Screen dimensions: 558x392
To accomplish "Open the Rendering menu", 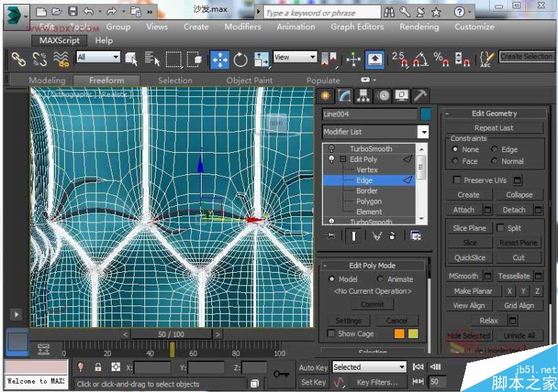I will (419, 27).
